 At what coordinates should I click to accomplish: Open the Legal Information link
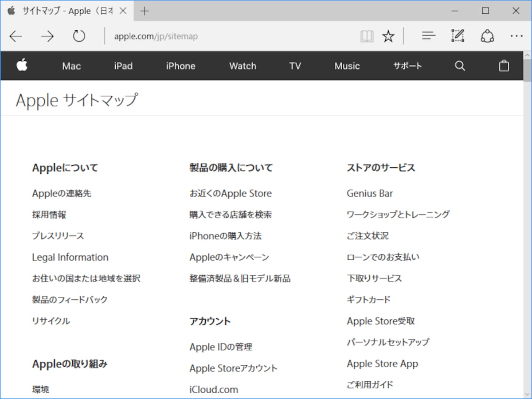pos(70,257)
